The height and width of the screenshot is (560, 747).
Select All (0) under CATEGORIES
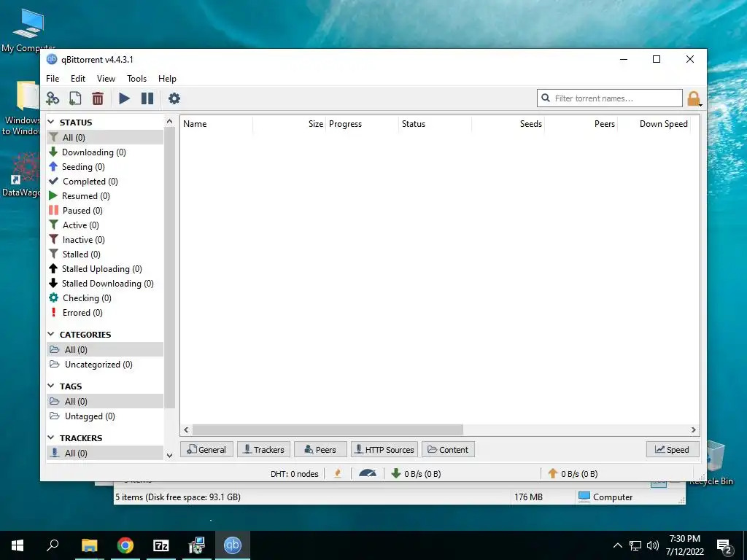point(105,350)
